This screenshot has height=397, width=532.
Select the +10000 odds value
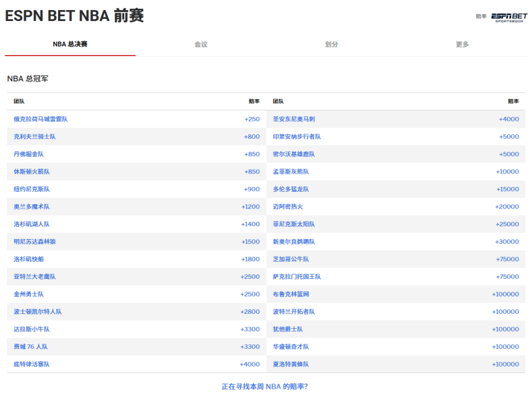coord(508,171)
